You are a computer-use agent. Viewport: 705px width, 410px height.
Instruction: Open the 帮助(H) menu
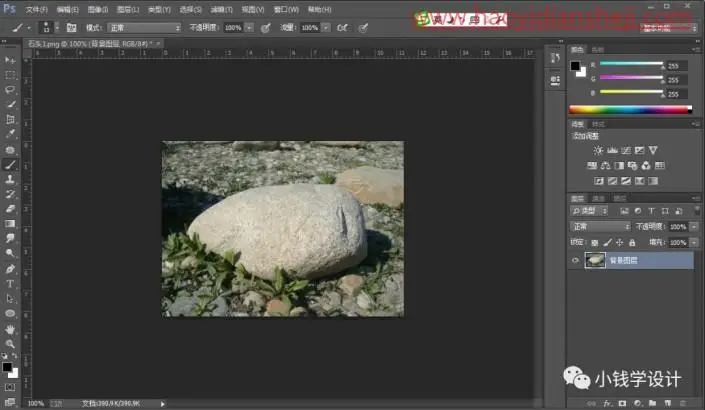(319, 9)
